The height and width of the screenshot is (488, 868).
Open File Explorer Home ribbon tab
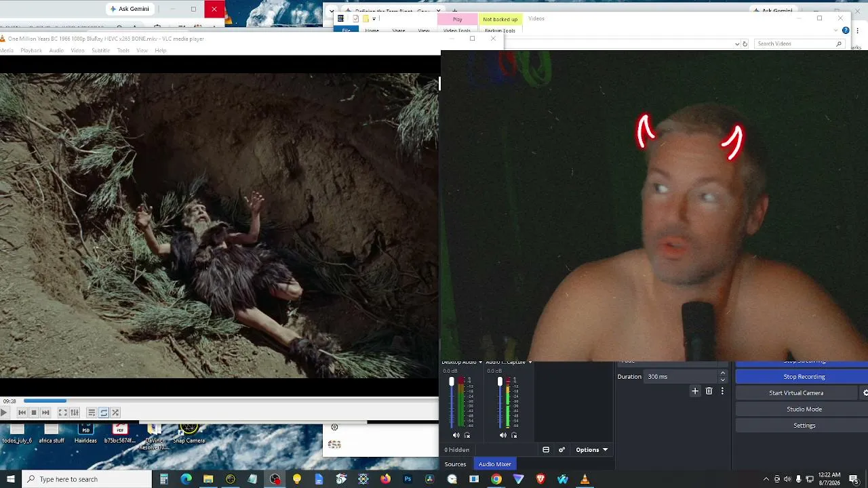372,30
